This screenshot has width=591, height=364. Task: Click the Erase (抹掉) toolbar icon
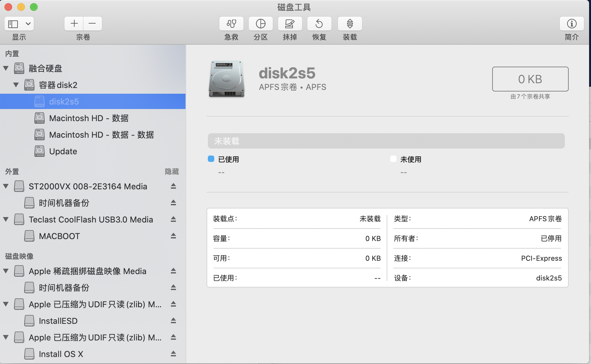(x=290, y=24)
